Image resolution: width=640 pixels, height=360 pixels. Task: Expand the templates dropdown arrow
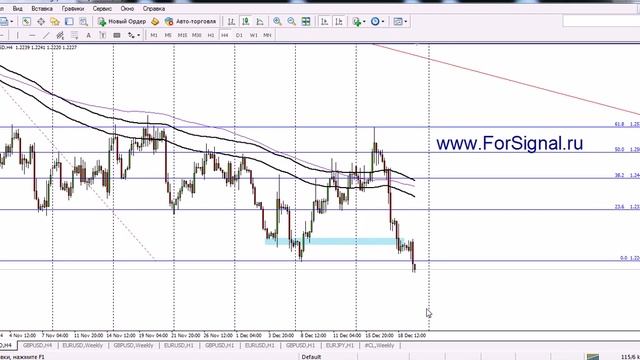(405, 22)
